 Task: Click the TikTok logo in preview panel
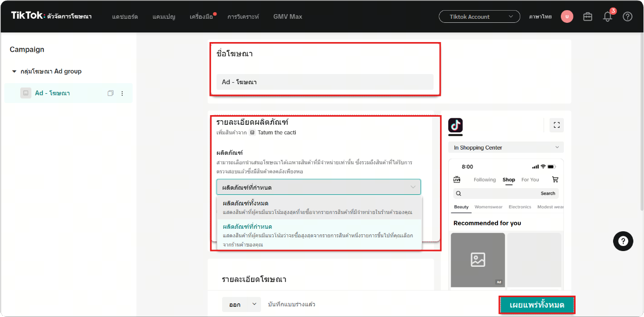(x=455, y=125)
